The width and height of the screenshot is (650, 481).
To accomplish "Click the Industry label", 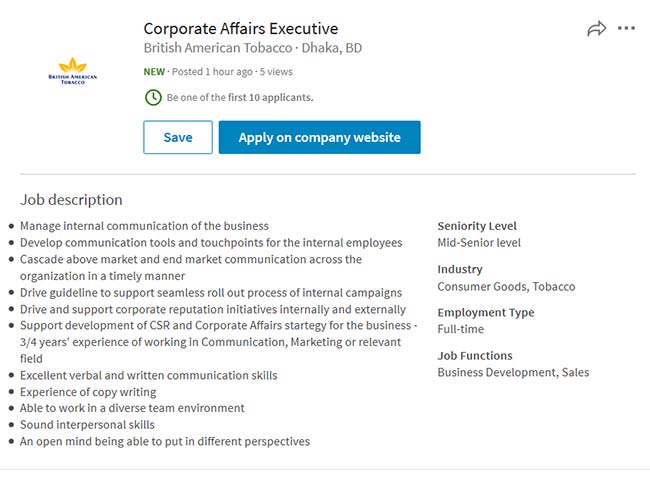I will [460, 270].
